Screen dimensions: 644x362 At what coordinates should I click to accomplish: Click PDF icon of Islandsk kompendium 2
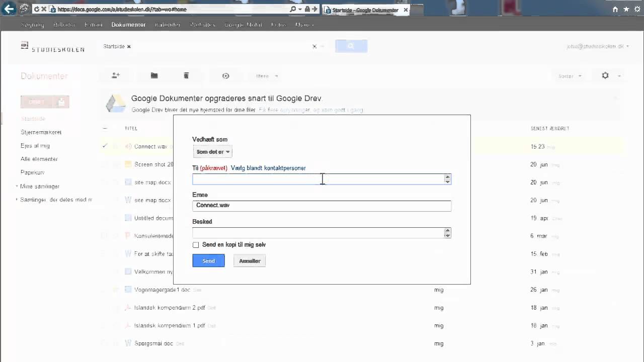pos(128,308)
